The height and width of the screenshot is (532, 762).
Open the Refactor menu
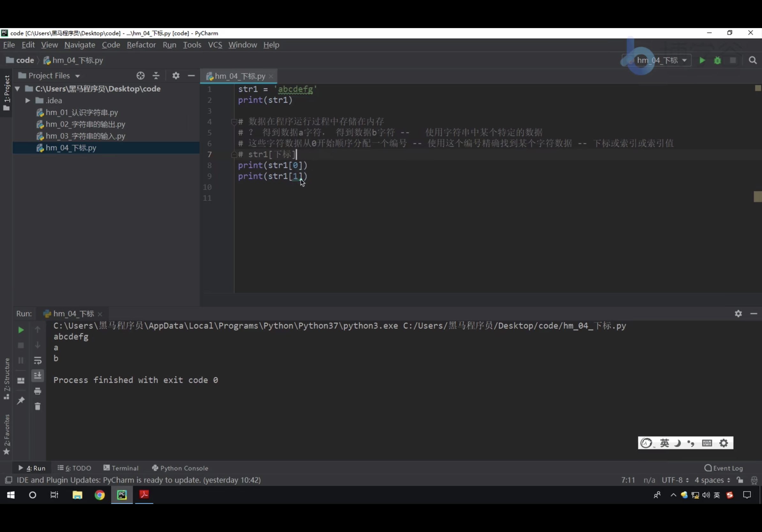[141, 45]
